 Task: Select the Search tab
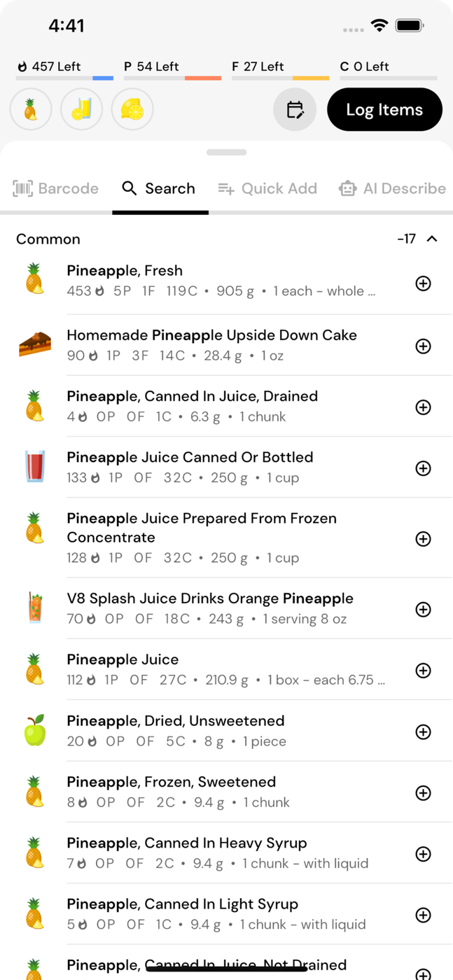[x=159, y=188]
